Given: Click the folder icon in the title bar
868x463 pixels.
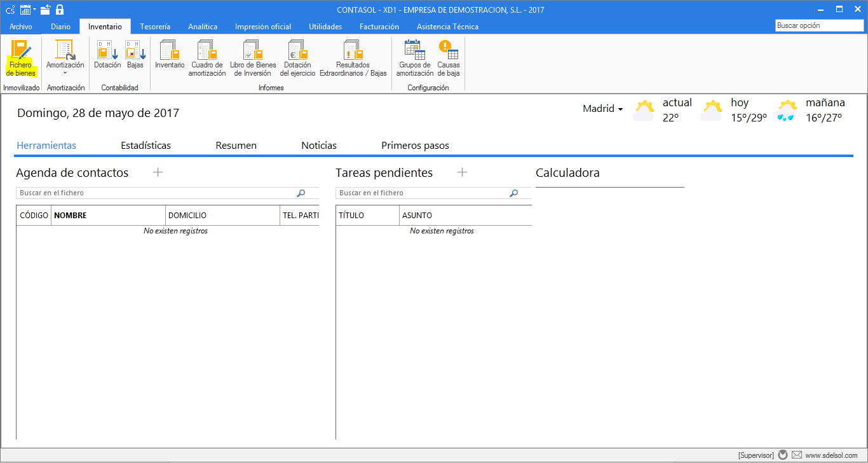Looking at the screenshot, I should point(45,10).
